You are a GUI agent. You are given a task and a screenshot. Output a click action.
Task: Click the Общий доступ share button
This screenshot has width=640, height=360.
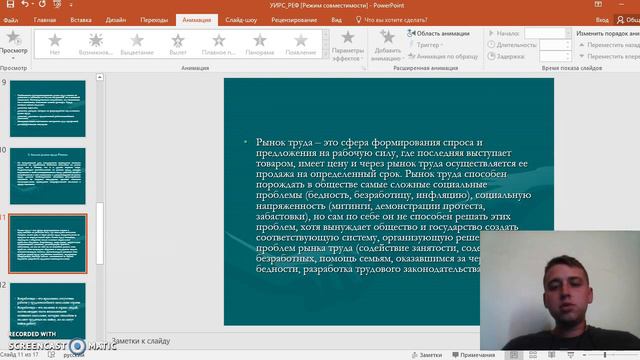(x=629, y=20)
